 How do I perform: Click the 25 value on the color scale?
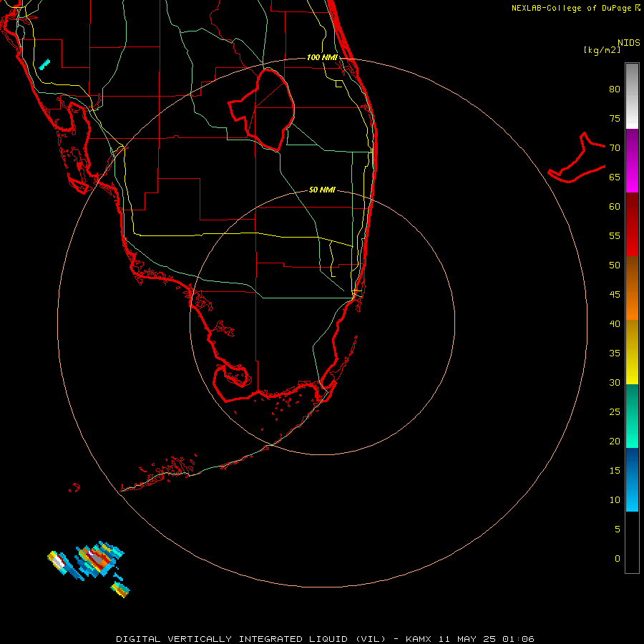615,412
